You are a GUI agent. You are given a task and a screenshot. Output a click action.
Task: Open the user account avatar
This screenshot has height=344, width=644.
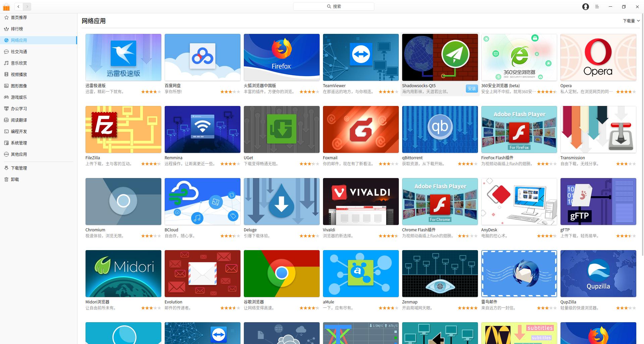pos(585,6)
